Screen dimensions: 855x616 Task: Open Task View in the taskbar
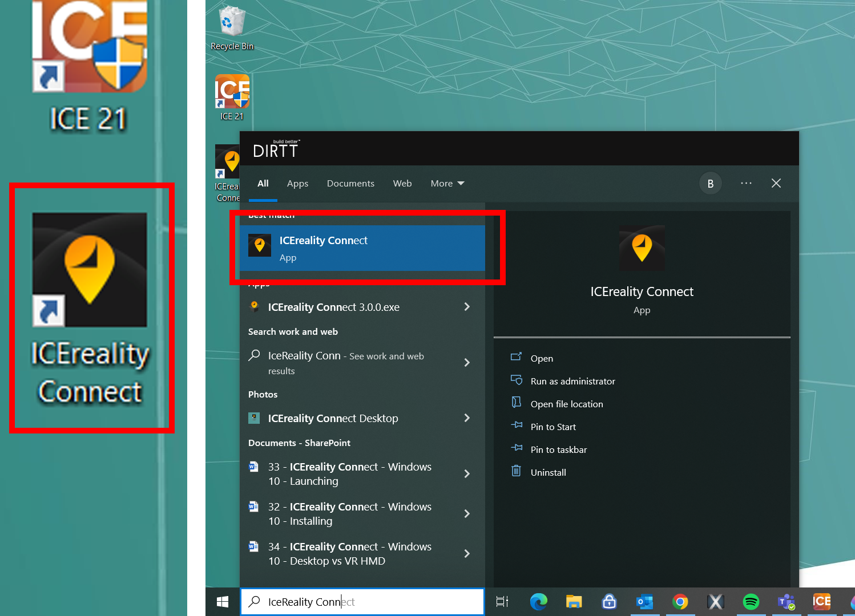point(502,602)
